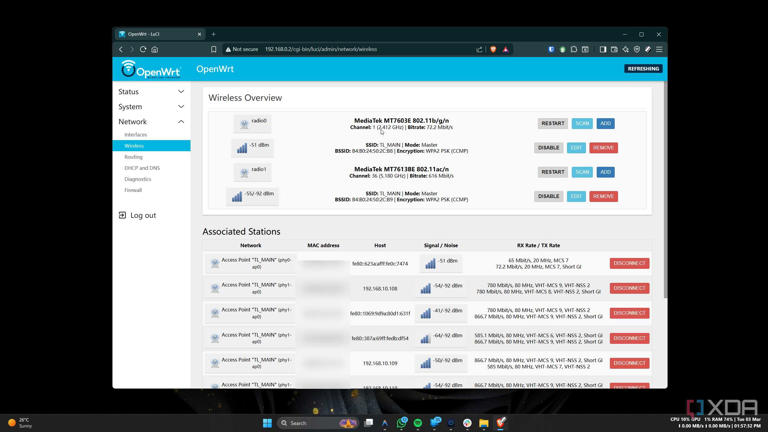Image resolution: width=768 pixels, height=432 pixels.
Task: Add a network to radio1
Action: [605, 172]
